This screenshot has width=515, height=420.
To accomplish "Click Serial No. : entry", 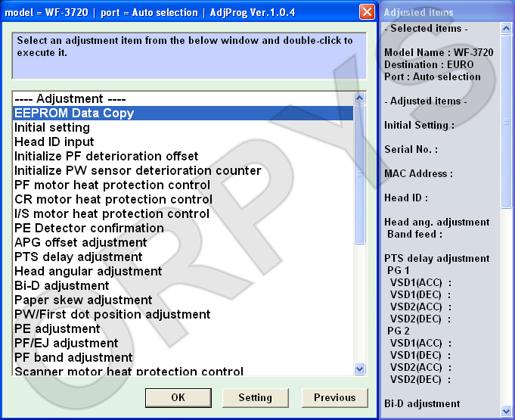I will tap(411, 150).
